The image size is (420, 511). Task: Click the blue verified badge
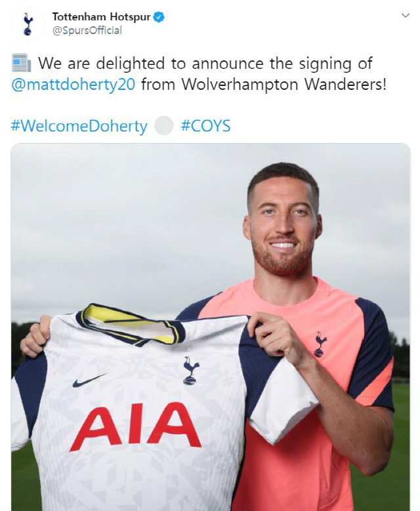coord(158,17)
